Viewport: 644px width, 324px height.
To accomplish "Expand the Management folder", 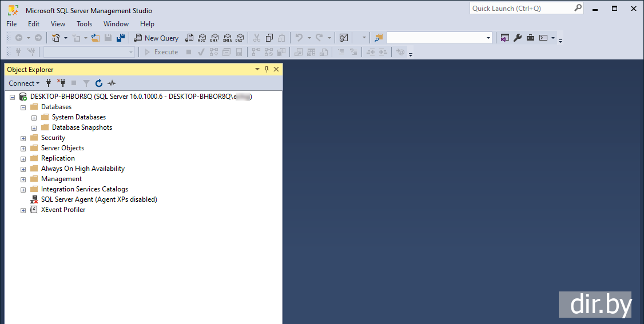I will pos(23,179).
